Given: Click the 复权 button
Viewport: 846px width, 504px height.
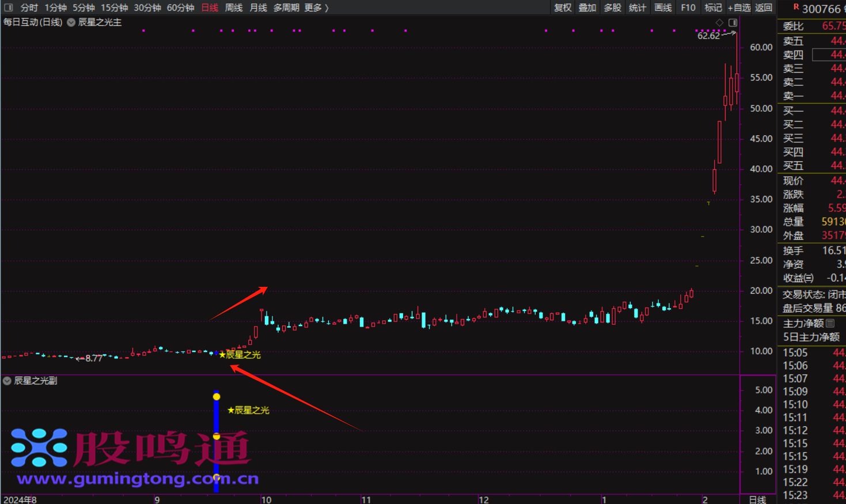Looking at the screenshot, I should [562, 7].
